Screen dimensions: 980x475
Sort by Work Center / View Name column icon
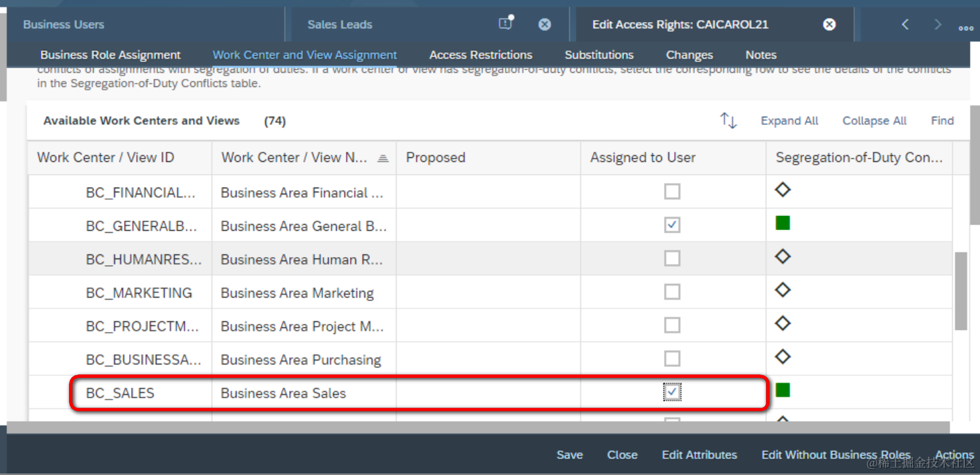pos(383,158)
